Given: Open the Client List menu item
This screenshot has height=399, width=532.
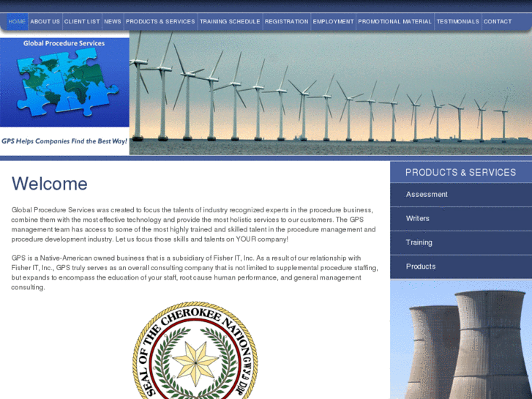Looking at the screenshot, I should click(x=82, y=21).
